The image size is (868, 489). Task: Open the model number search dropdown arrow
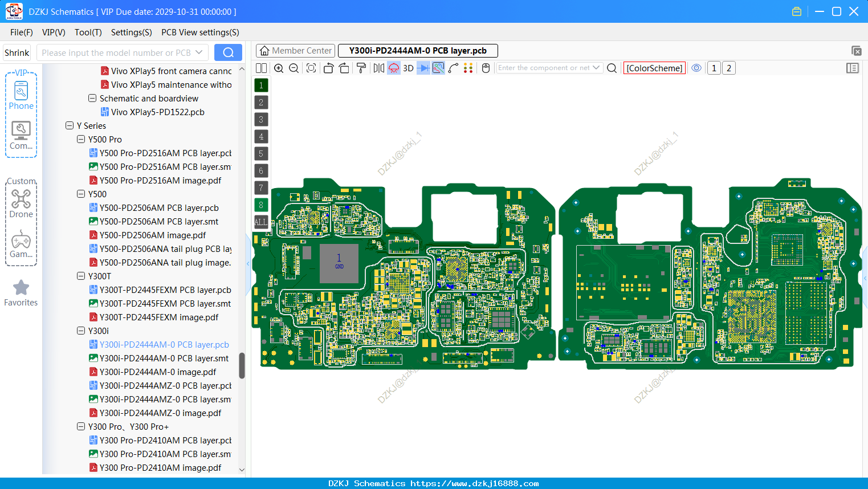[x=199, y=52]
